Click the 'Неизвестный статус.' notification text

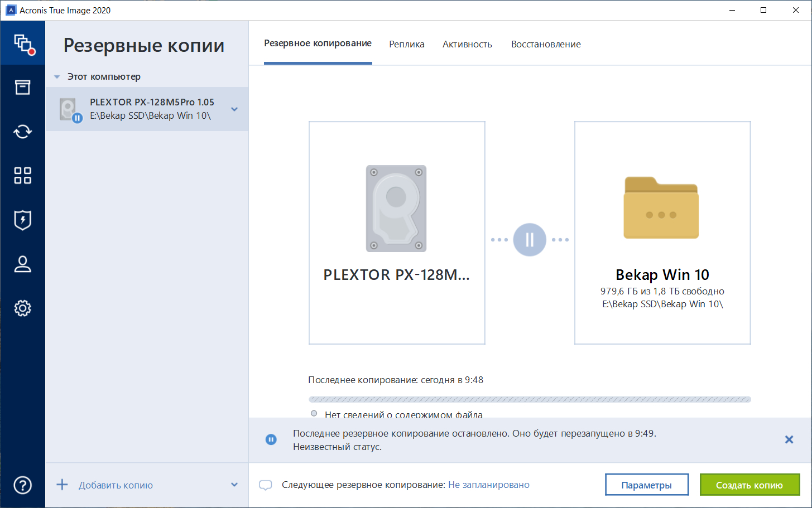(x=337, y=447)
